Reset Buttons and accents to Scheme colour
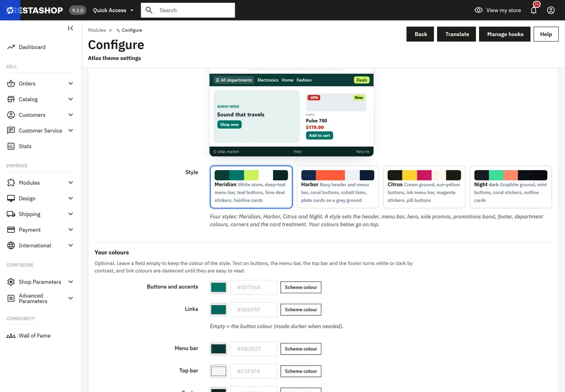 [x=301, y=287]
